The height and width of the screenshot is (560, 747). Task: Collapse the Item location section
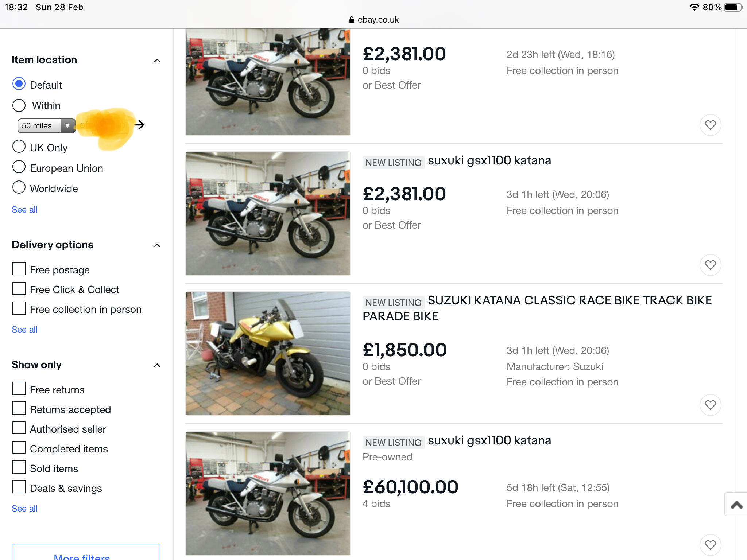157,61
